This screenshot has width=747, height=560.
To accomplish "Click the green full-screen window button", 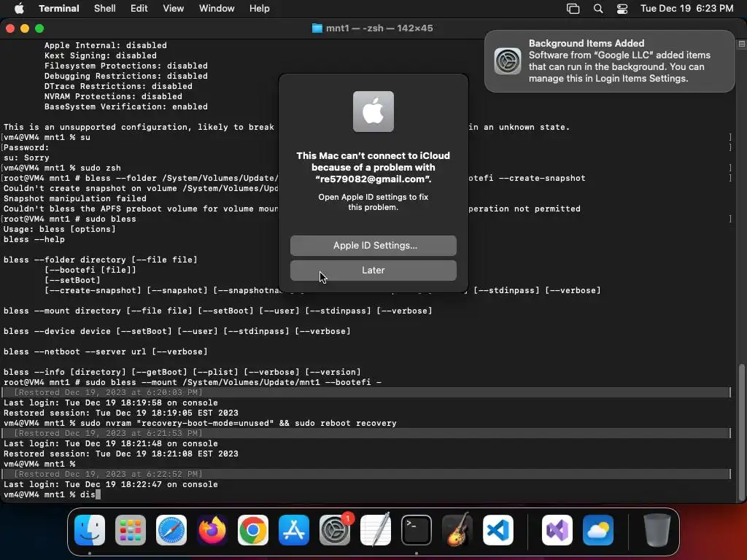I will click(x=39, y=28).
